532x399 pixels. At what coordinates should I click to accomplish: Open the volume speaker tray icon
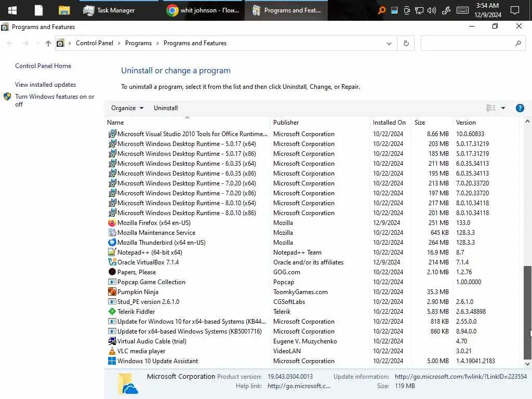click(x=432, y=10)
